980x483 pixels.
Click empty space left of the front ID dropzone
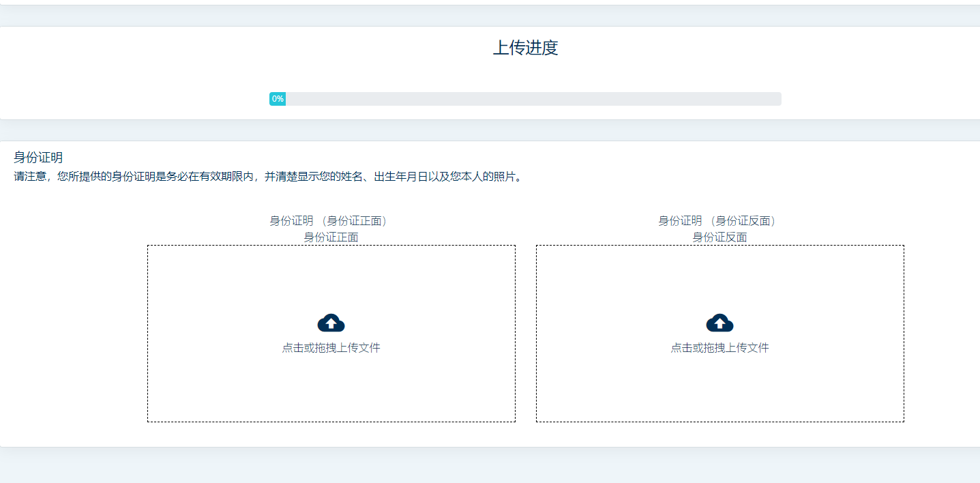click(75, 333)
